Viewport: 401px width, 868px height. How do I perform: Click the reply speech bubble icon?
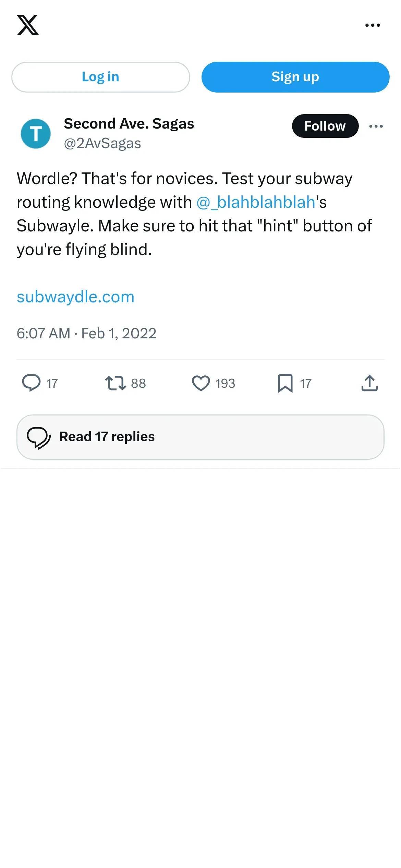31,383
